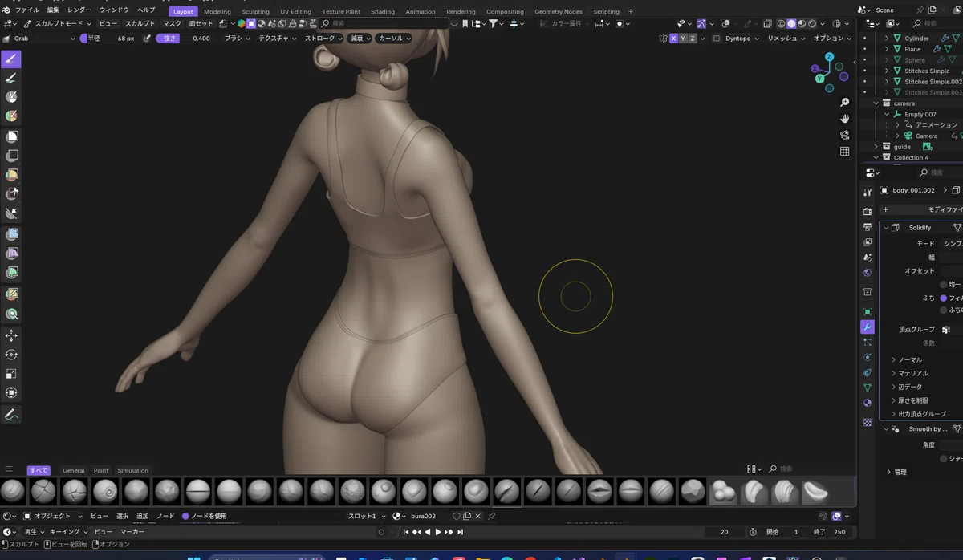Select the Rotate tool in left toolbar
The width and height of the screenshot is (963, 560).
click(11, 355)
